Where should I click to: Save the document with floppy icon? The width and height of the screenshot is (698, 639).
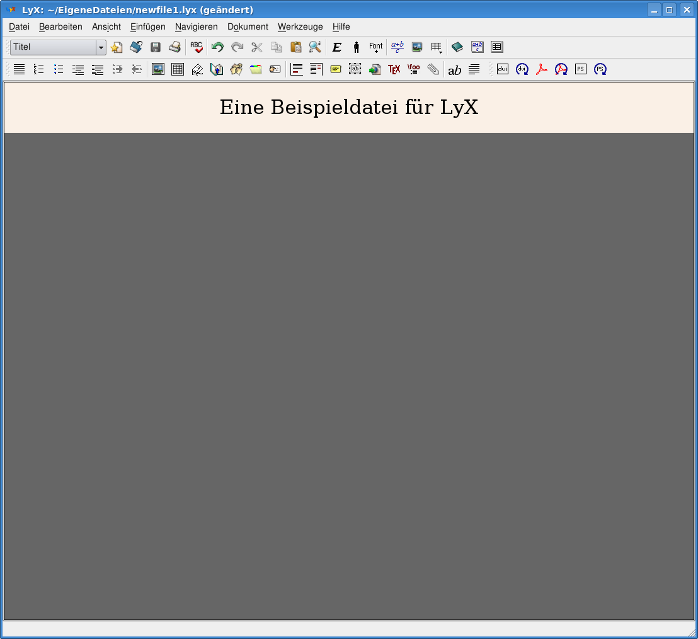coord(155,47)
